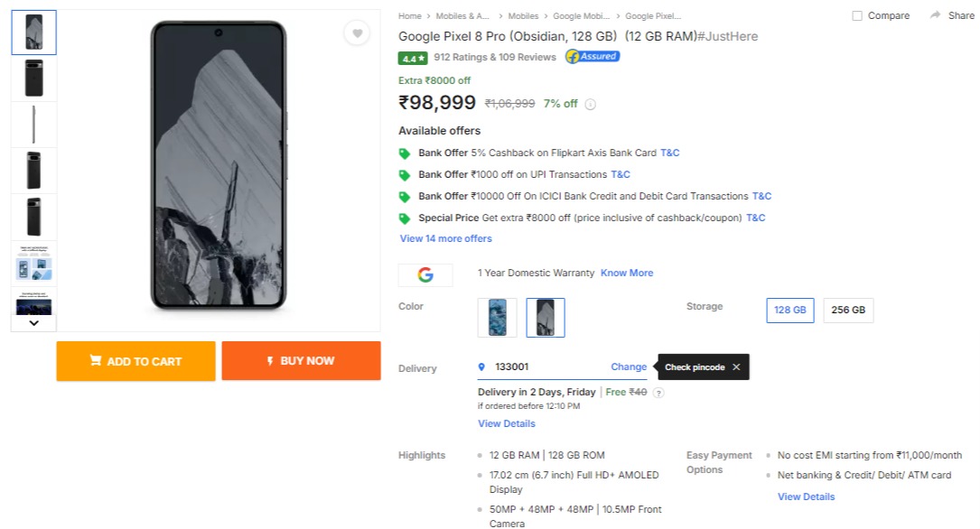
Task: Close the Check pincode tooltip
Action: click(x=736, y=367)
